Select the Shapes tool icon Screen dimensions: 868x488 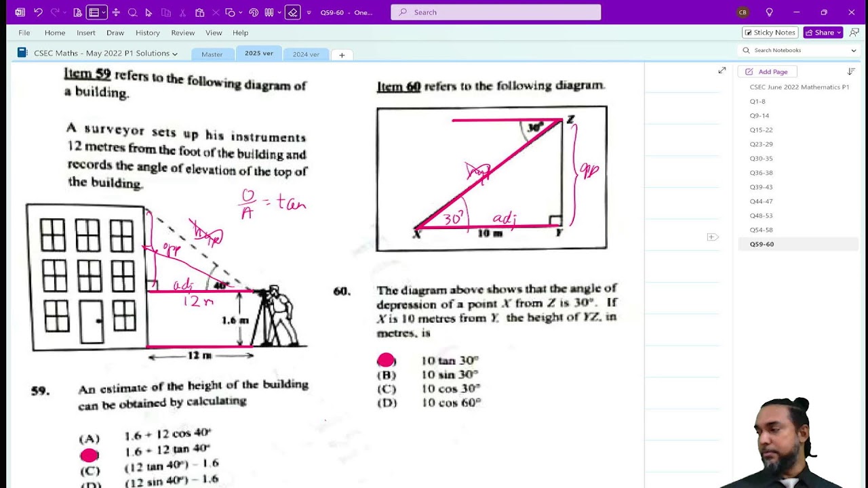(x=230, y=12)
